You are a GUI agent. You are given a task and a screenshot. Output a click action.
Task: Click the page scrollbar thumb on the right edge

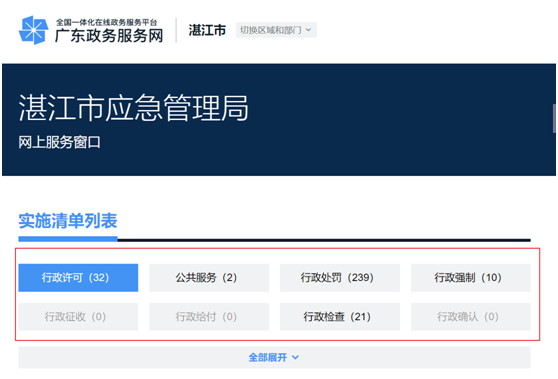pyautogui.click(x=554, y=119)
